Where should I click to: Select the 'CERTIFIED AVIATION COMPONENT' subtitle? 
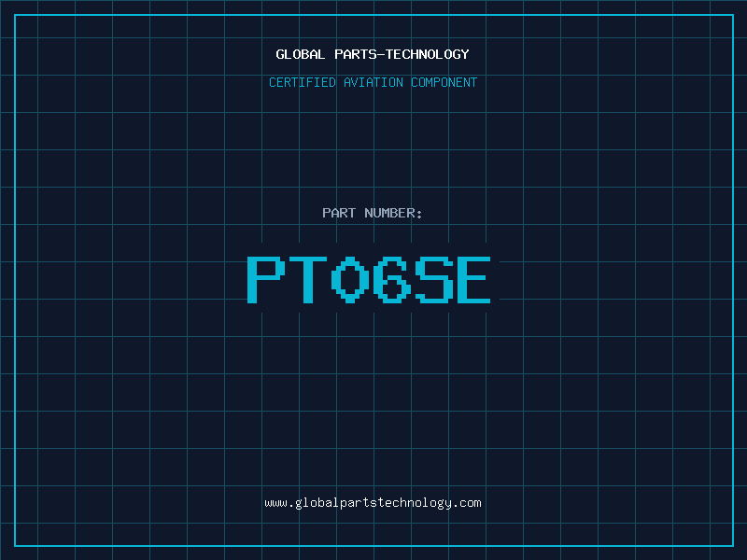click(373, 82)
